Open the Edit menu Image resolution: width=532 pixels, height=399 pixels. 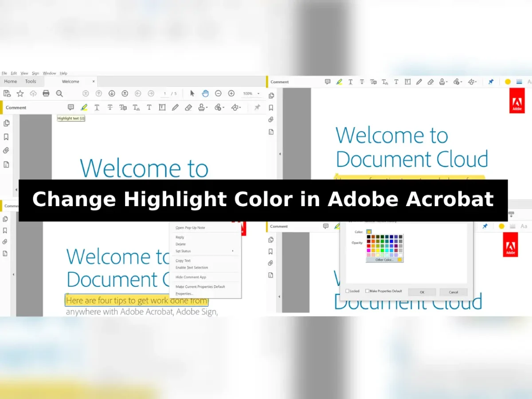(14, 73)
